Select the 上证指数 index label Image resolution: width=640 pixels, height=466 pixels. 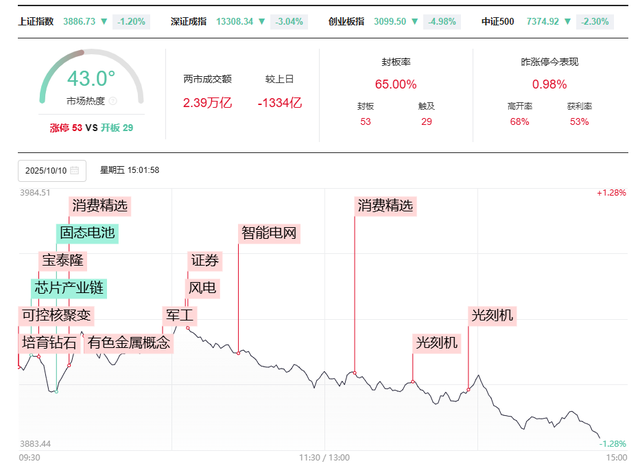(x=36, y=20)
